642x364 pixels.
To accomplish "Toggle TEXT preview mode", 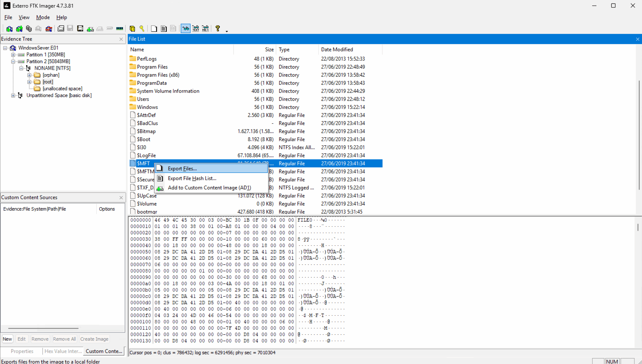I will (x=196, y=29).
